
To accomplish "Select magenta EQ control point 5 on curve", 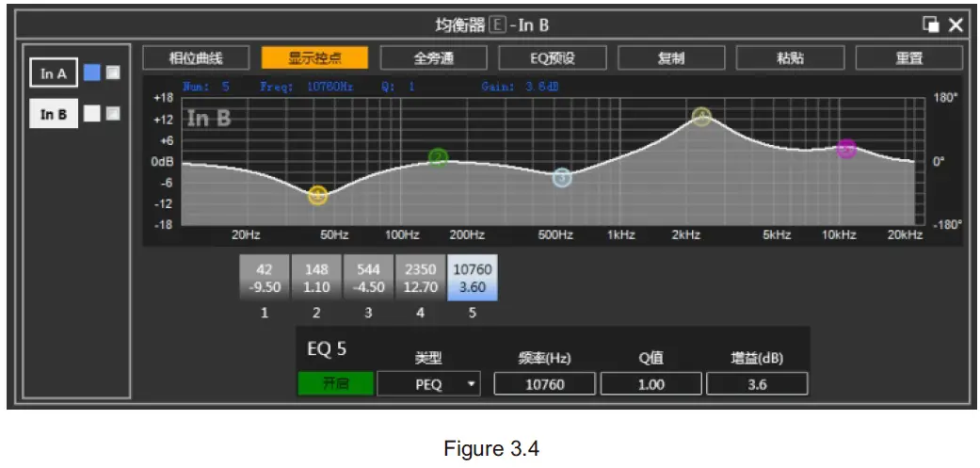I will click(846, 149).
